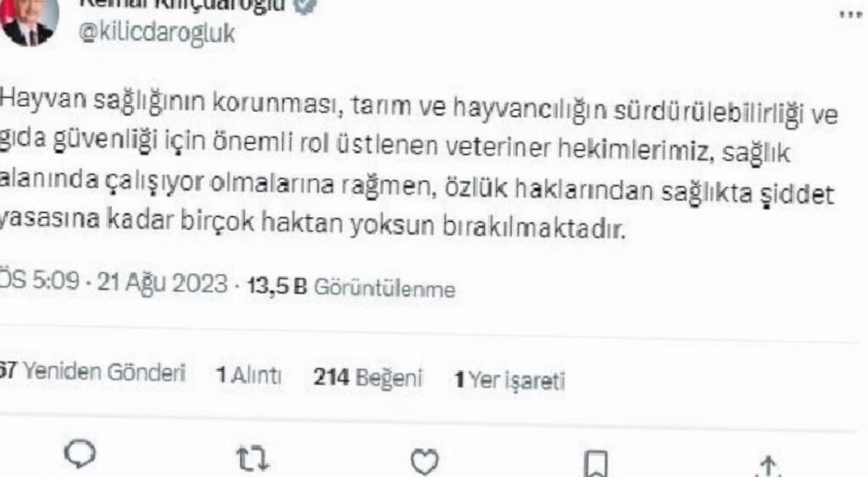Image resolution: width=868 pixels, height=477 pixels.
Task: Click the ÖS 5:09 timestamp link
Action: click(40, 280)
